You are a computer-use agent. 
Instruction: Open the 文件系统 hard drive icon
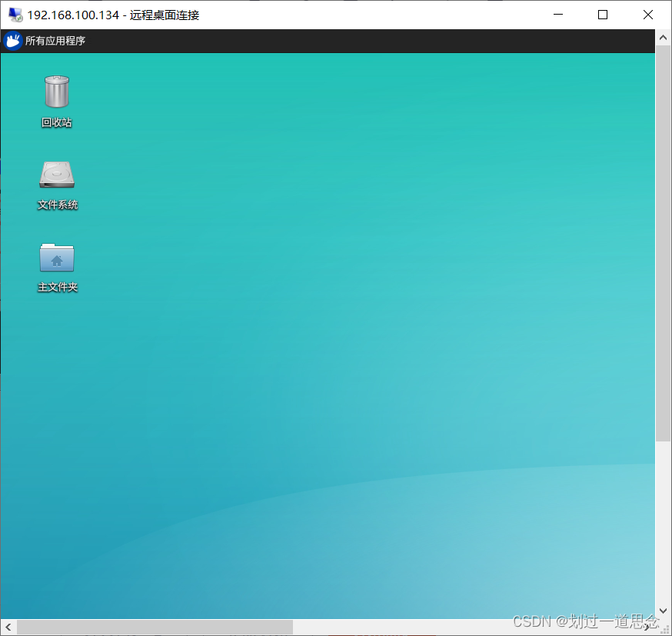point(57,175)
